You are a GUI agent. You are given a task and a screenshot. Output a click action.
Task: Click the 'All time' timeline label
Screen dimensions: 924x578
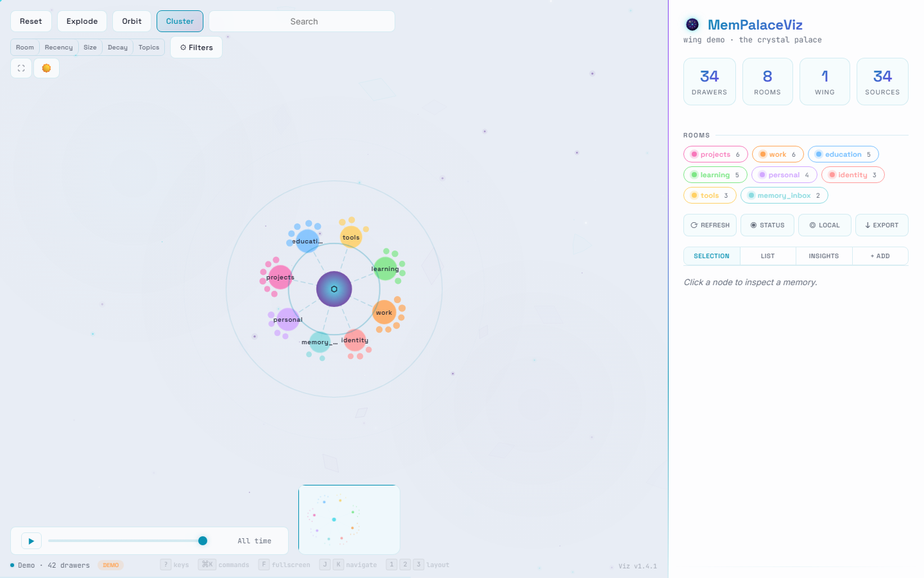(x=254, y=541)
